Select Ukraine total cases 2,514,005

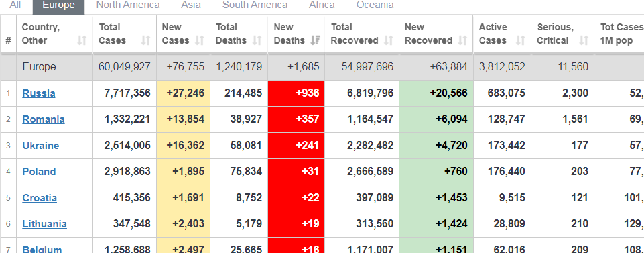127,146
